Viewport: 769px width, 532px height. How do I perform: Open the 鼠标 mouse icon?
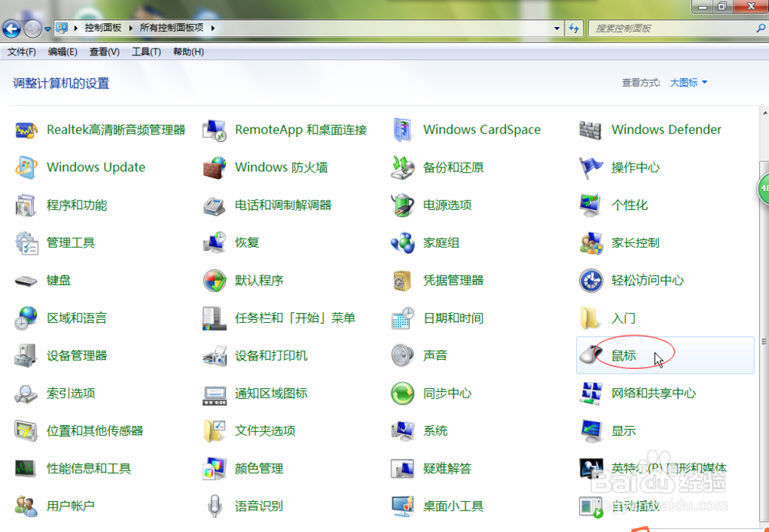pyautogui.click(x=591, y=354)
